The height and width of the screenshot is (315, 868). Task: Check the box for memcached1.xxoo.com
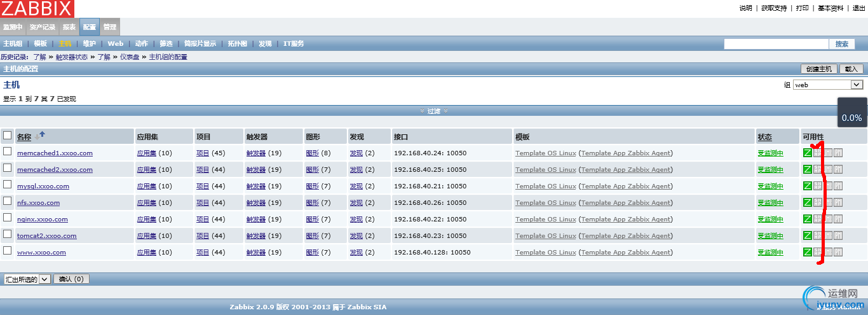tap(8, 151)
